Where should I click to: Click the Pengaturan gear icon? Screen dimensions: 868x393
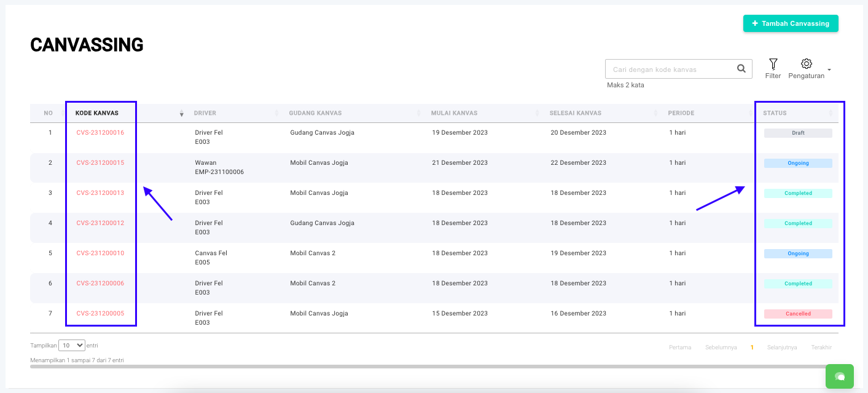(807, 64)
